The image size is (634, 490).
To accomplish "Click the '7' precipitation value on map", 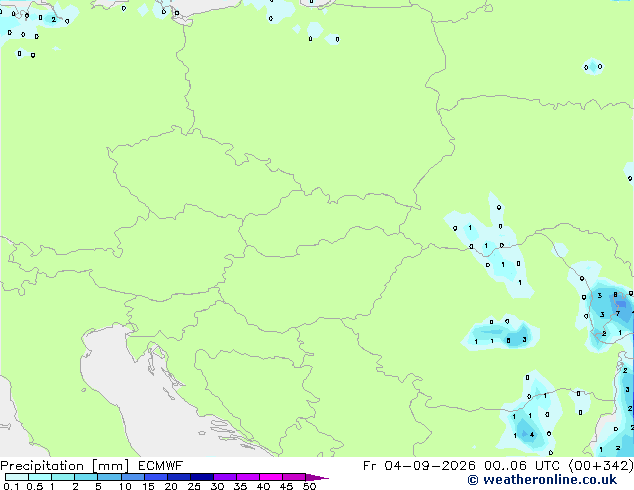I will tap(617, 313).
